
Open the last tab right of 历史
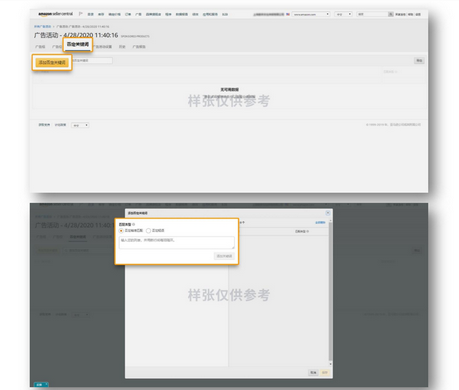click(139, 47)
